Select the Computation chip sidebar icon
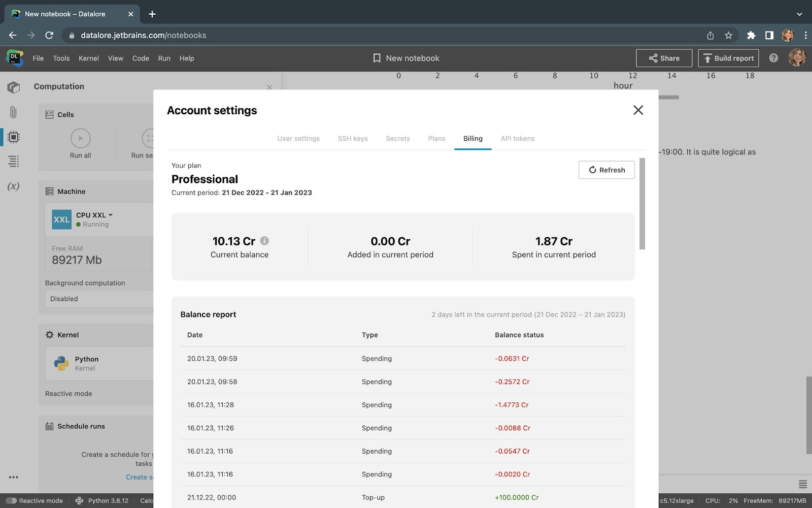The width and height of the screenshot is (812, 508). tap(14, 137)
